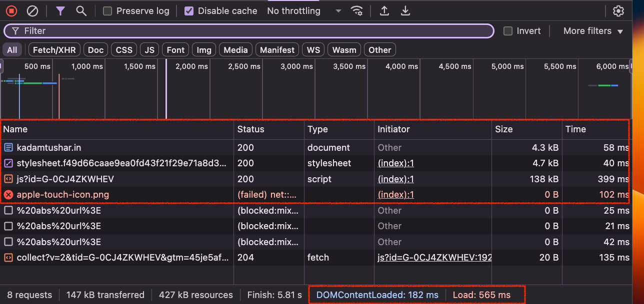644x304 pixels.
Task: Select the Fetch/XHR filter tab
Action: click(x=54, y=50)
